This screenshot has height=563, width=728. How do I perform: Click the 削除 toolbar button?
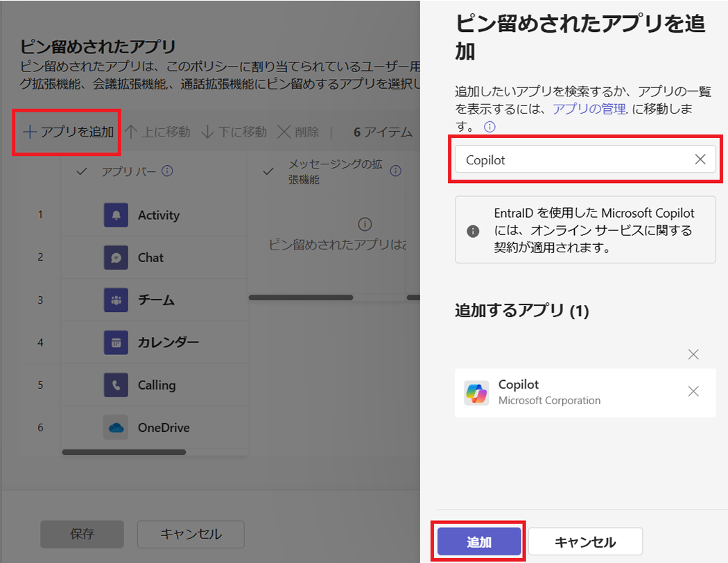(298, 132)
